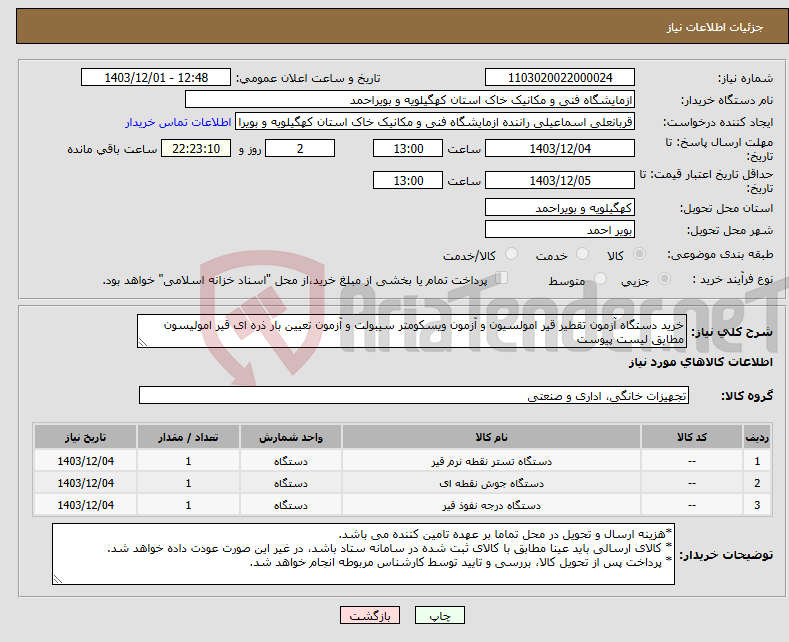This screenshot has width=789, height=642.
Task: Click the announcement date field 1403/12/01 - 12:48
Action: pos(156,77)
